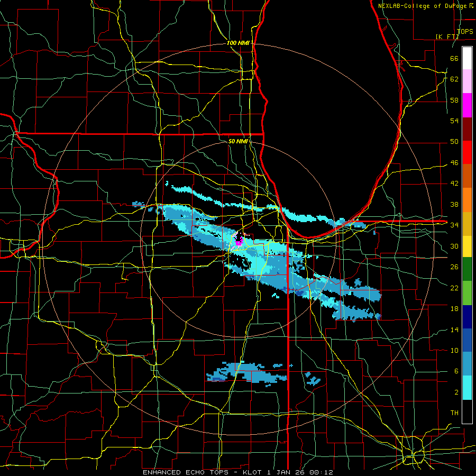Click the white swatch in the tops legend
This screenshot has height=476, width=476.
pos(467,58)
